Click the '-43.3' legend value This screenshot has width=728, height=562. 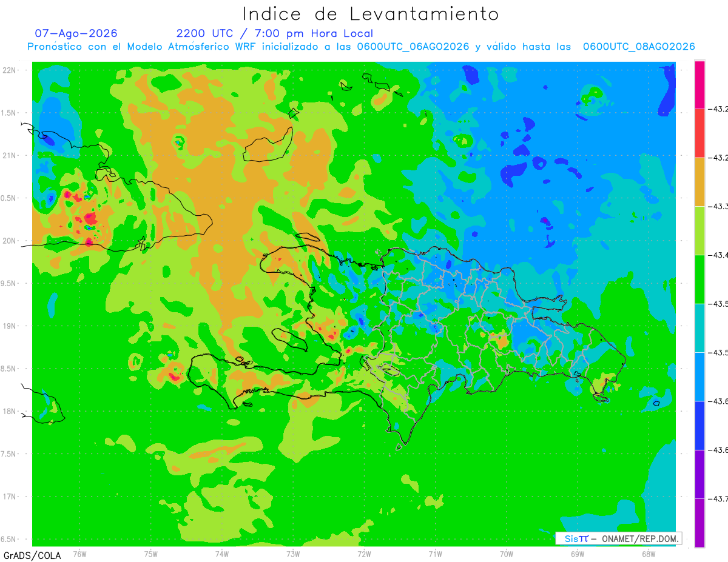717,207
